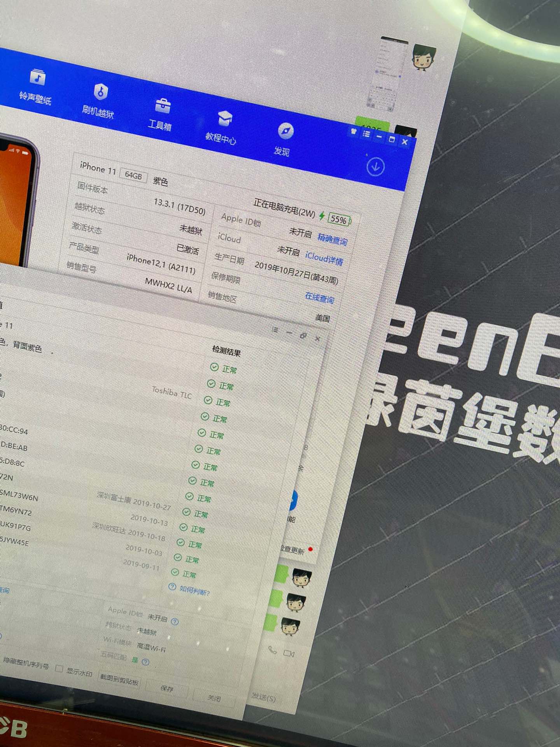Open the iCloud详情 link
Screen dimensions: 560x747
coord(324,258)
